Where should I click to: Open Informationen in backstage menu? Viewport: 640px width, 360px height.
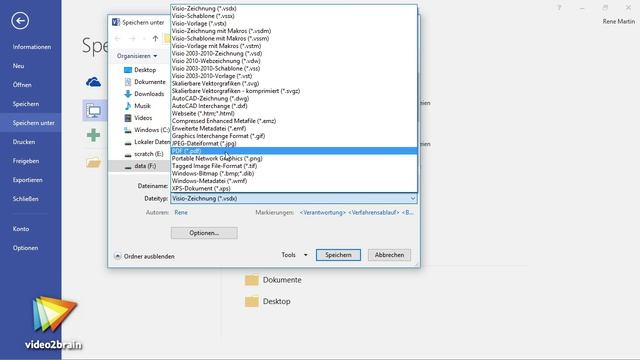[x=32, y=47]
